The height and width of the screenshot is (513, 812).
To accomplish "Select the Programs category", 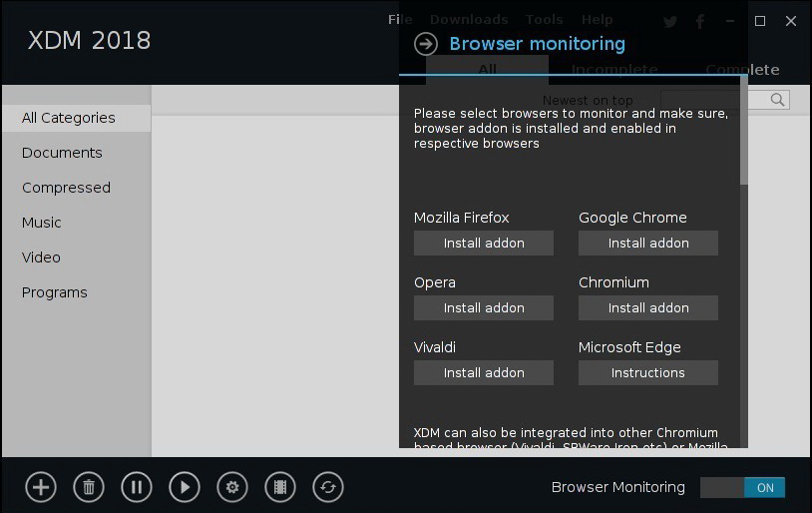I will (55, 292).
